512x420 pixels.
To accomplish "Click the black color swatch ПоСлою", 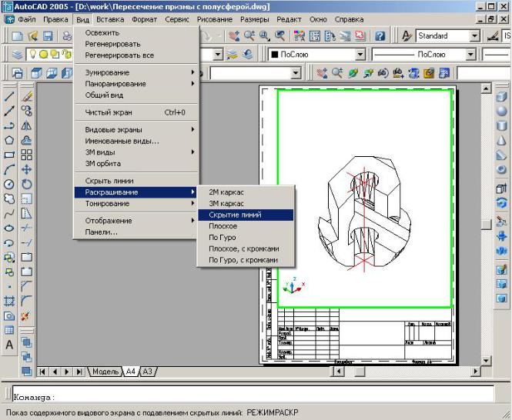I will pyautogui.click(x=274, y=55).
